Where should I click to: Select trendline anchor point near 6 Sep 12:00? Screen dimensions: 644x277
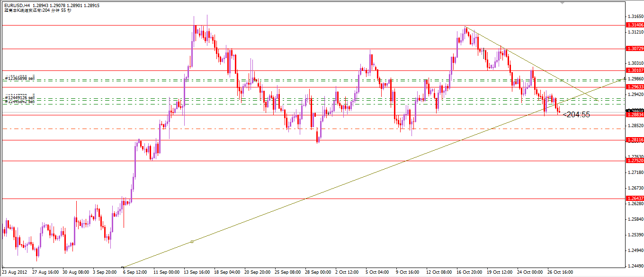(x=123, y=267)
